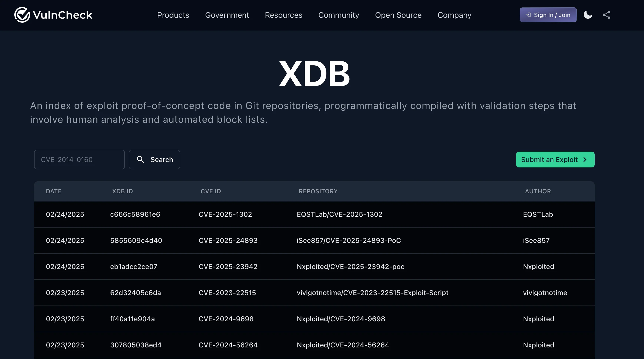The height and width of the screenshot is (359, 644).
Task: Open CVE-2025-24893 entry
Action: click(x=228, y=240)
